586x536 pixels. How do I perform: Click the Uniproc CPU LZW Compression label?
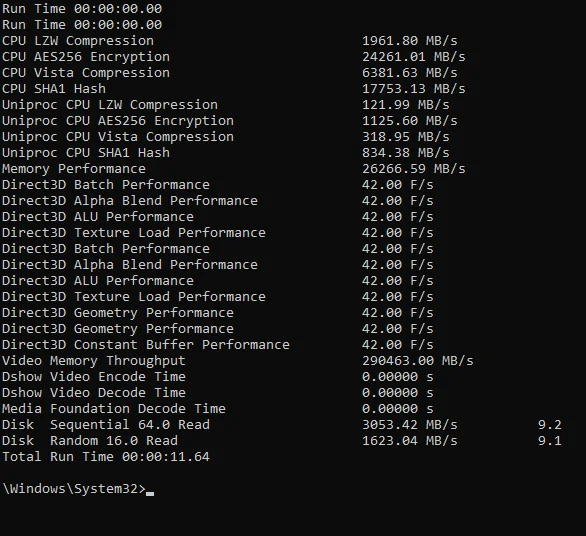point(110,105)
